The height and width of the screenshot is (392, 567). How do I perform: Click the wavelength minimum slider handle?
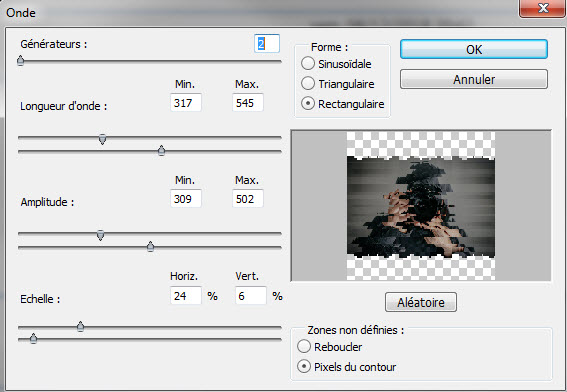click(103, 139)
